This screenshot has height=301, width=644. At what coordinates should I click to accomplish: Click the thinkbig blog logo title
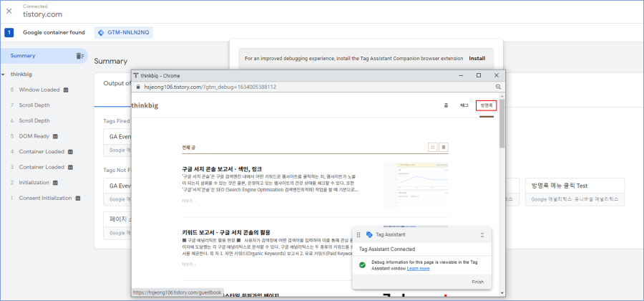(145, 105)
